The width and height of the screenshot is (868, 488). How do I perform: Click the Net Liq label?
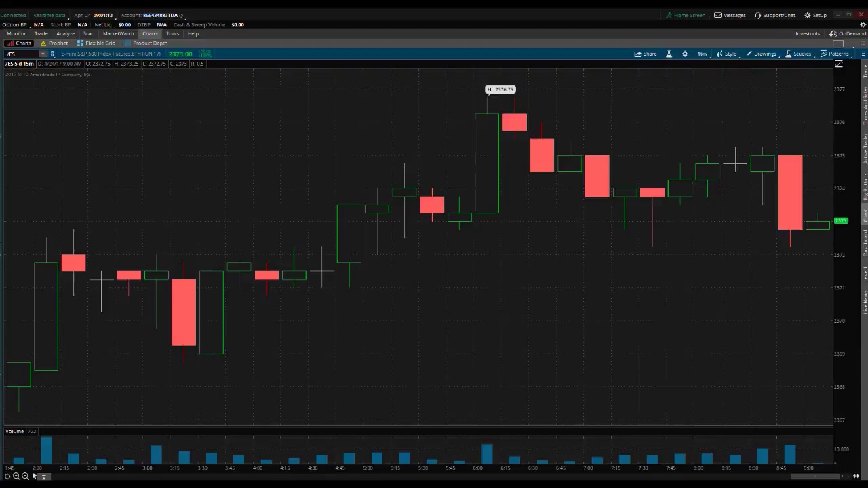click(103, 24)
